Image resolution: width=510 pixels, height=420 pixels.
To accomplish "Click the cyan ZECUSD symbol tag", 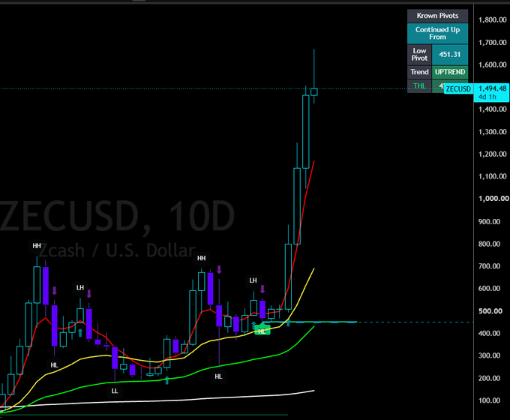I will 458,88.
